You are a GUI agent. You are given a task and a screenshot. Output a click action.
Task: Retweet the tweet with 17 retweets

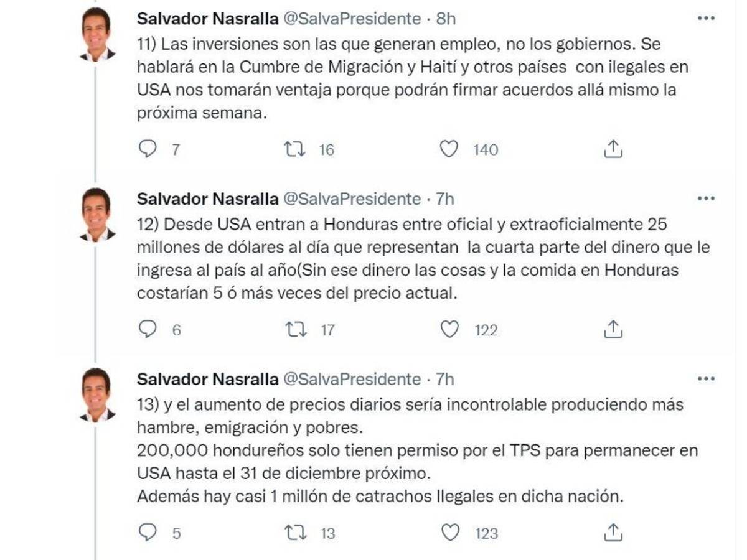click(293, 330)
